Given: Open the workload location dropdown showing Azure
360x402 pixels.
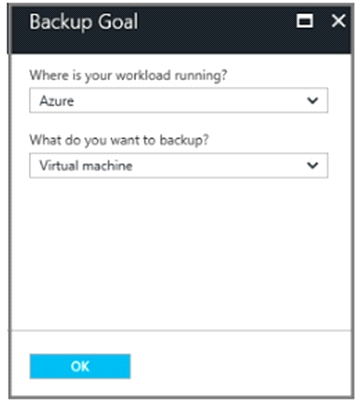Looking at the screenshot, I should pos(179,100).
